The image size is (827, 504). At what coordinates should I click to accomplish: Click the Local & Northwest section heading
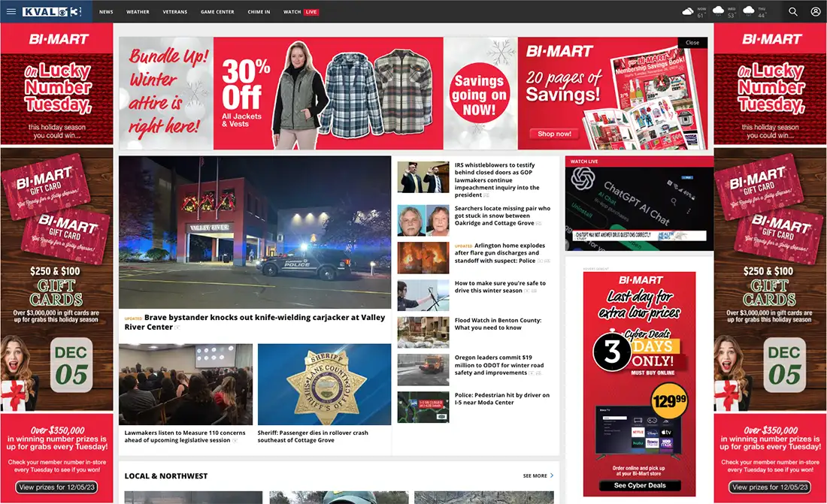165,475
